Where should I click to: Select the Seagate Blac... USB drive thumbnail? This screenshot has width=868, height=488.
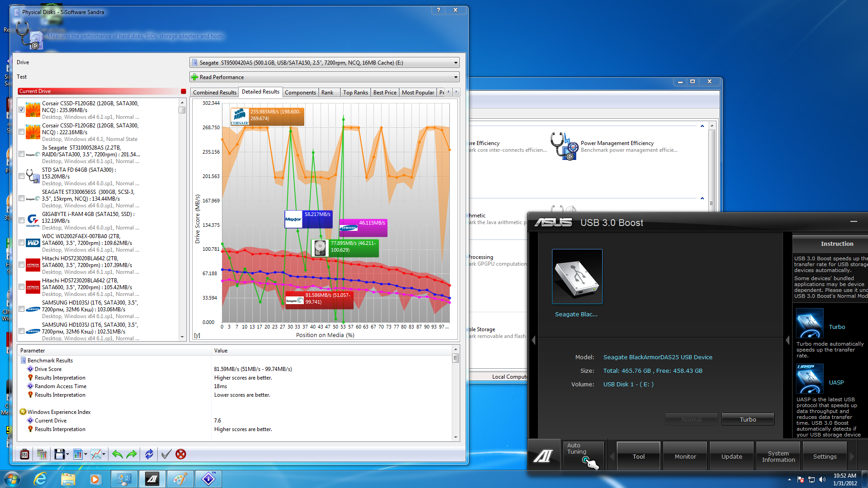click(x=577, y=277)
